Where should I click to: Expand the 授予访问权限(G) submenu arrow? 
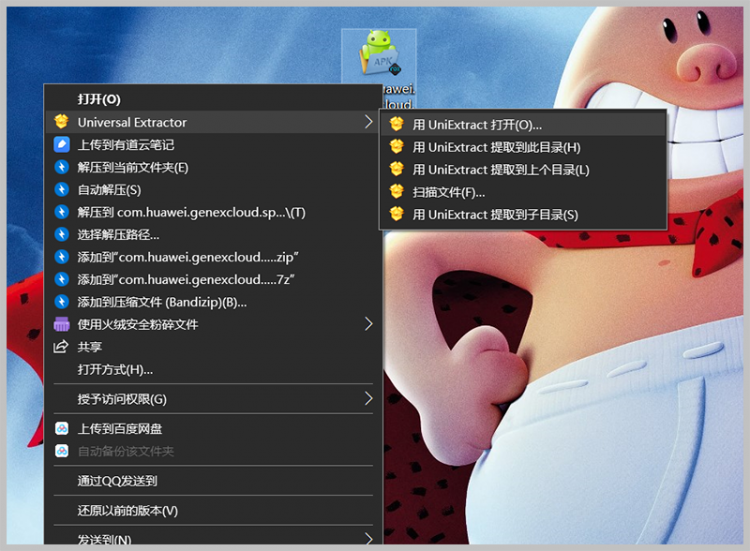(x=368, y=398)
